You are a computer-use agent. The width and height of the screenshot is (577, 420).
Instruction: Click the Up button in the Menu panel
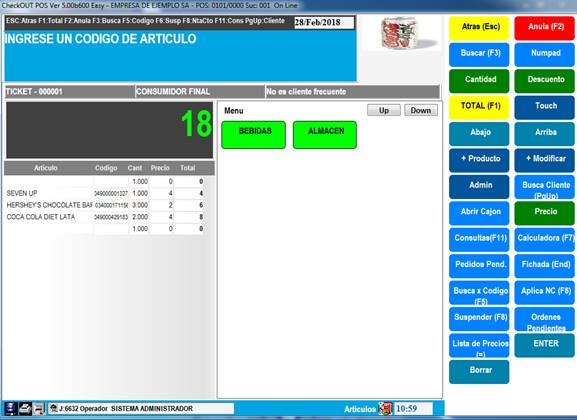point(384,110)
